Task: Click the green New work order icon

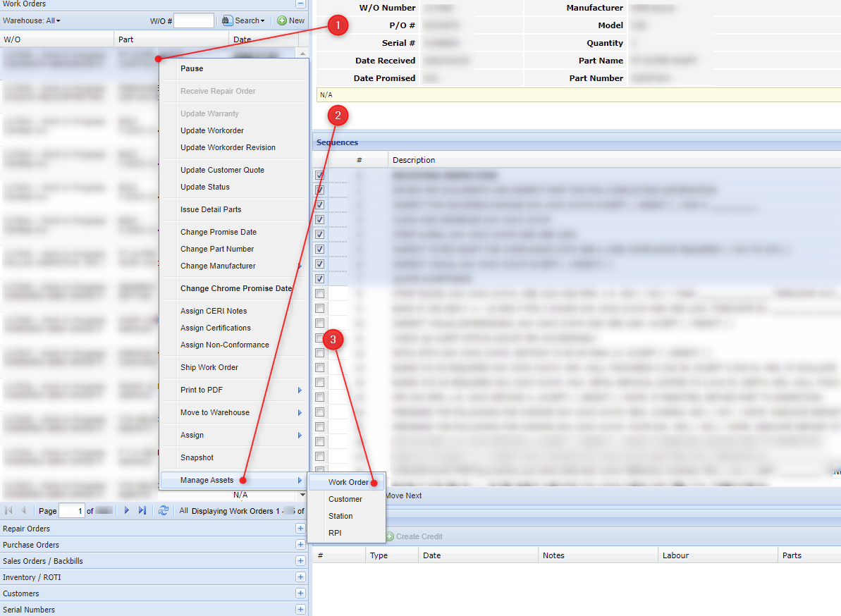Action: [282, 20]
